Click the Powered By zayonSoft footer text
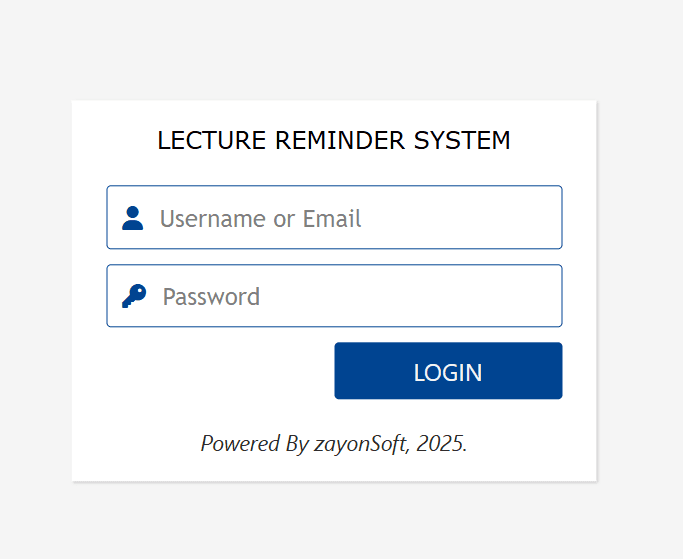 (334, 443)
